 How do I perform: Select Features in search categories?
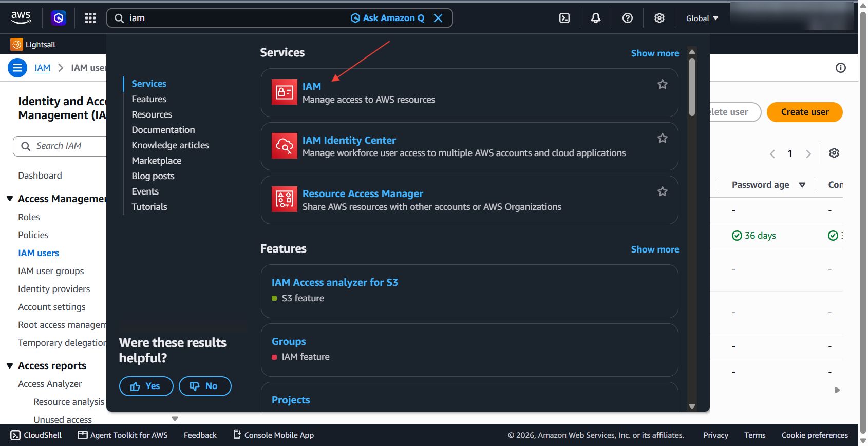tap(149, 99)
